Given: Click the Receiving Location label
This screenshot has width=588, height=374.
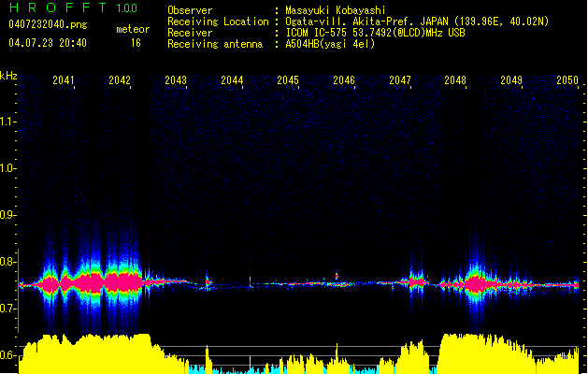Looking at the screenshot, I should click(x=218, y=22).
